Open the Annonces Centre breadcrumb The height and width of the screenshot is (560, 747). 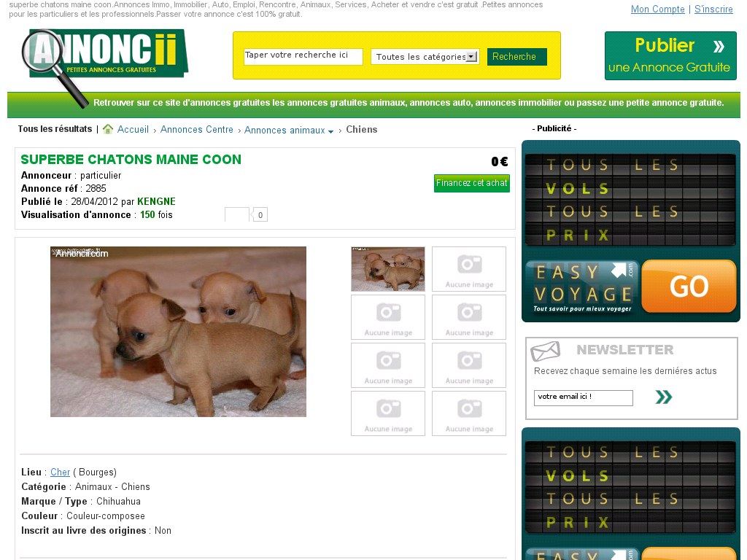[x=197, y=130]
